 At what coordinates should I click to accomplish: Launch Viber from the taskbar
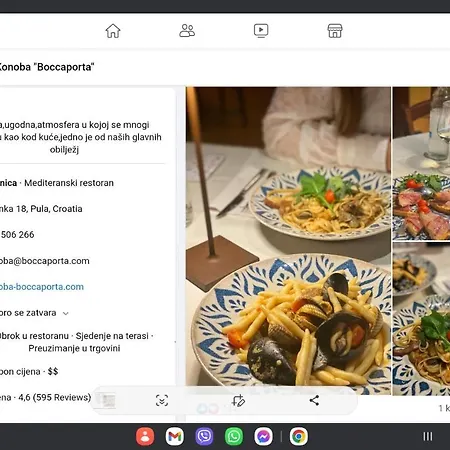204,436
